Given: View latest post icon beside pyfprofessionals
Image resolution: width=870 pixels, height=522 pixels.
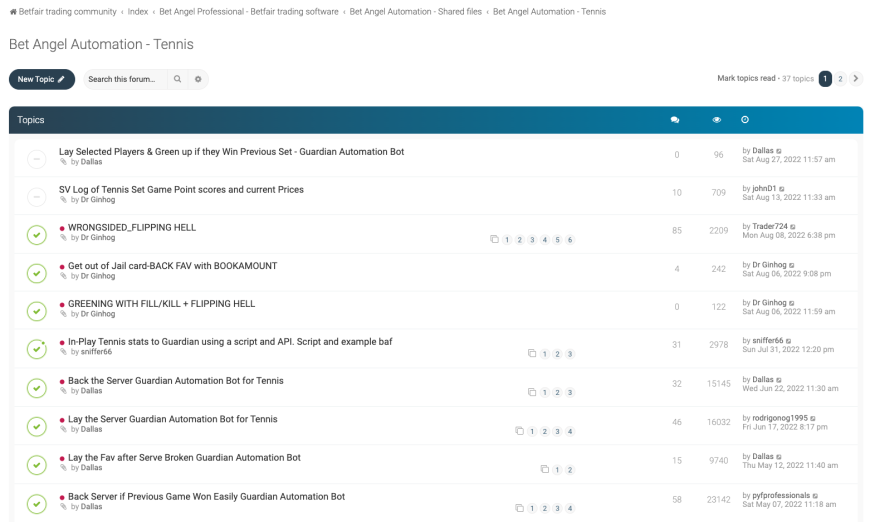Looking at the screenshot, I should 815,496.
